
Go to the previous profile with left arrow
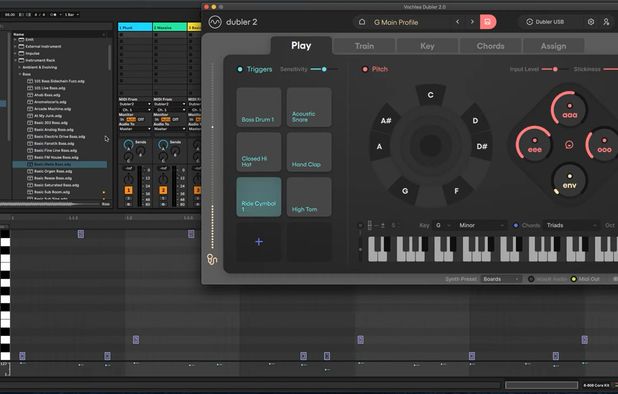tap(458, 22)
